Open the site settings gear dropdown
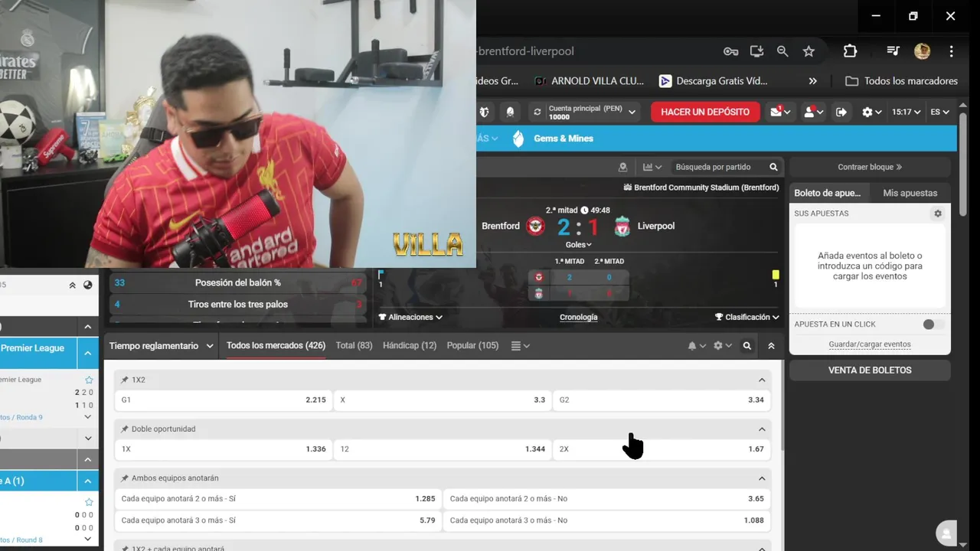The width and height of the screenshot is (980, 551). coord(872,112)
